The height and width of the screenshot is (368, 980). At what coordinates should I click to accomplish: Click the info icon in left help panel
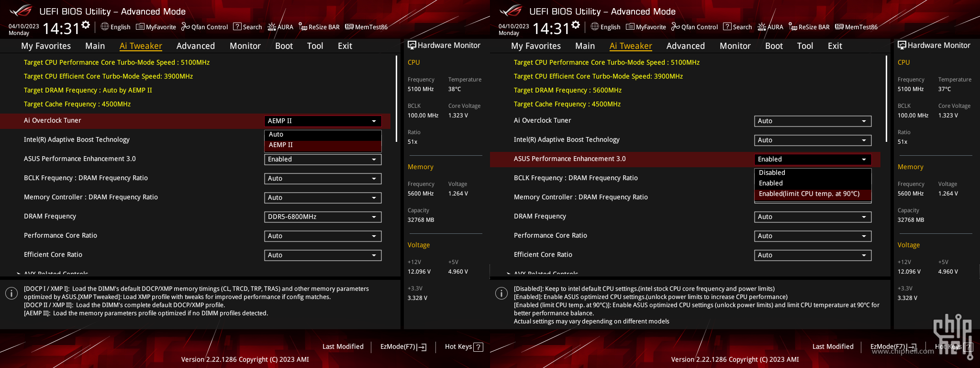click(11, 293)
